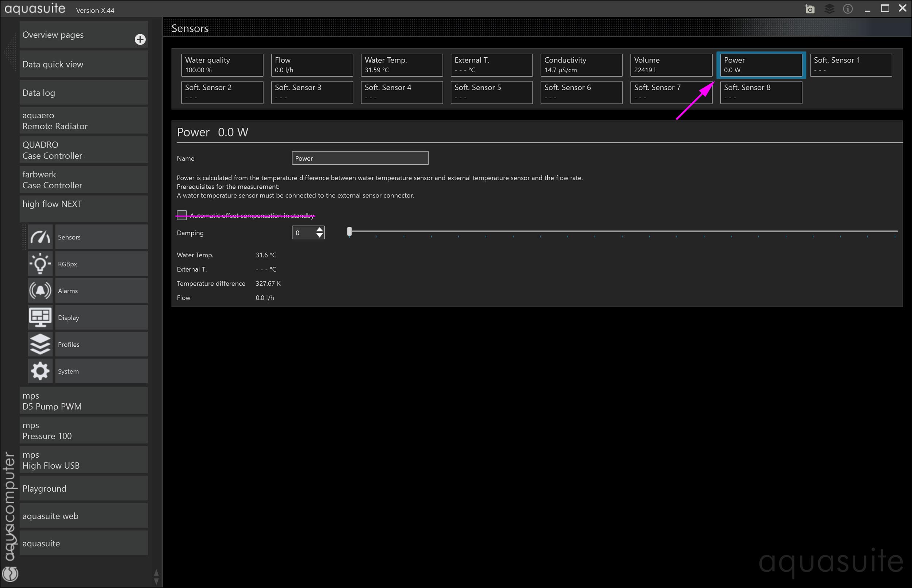Click the Alarms bell icon
The width and height of the screenshot is (912, 588).
coord(40,291)
